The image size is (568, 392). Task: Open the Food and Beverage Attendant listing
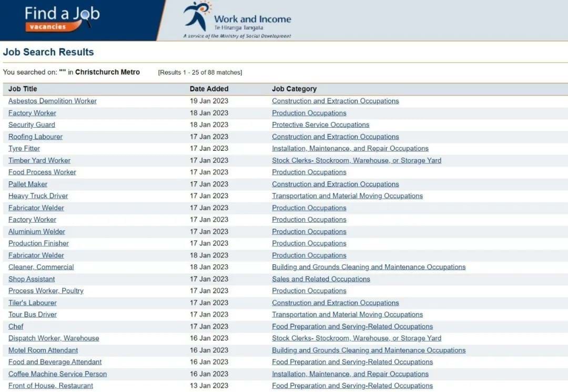pyautogui.click(x=55, y=362)
